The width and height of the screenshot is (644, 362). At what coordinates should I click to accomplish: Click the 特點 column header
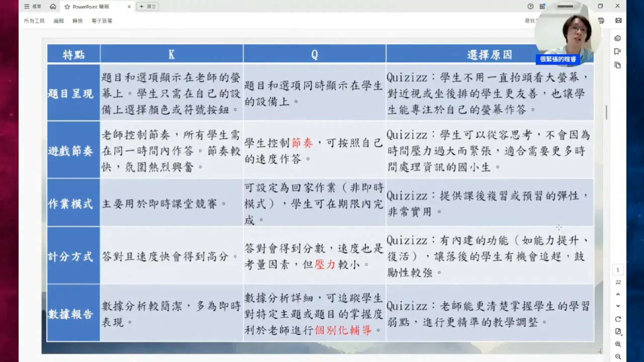(73, 54)
